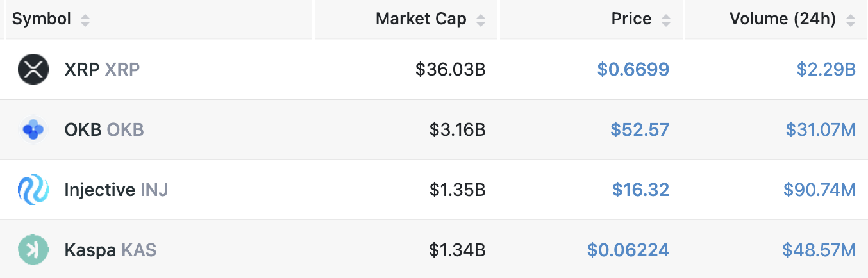This screenshot has width=868, height=278.
Task: Sort by Symbol column arrows
Action: (85, 20)
